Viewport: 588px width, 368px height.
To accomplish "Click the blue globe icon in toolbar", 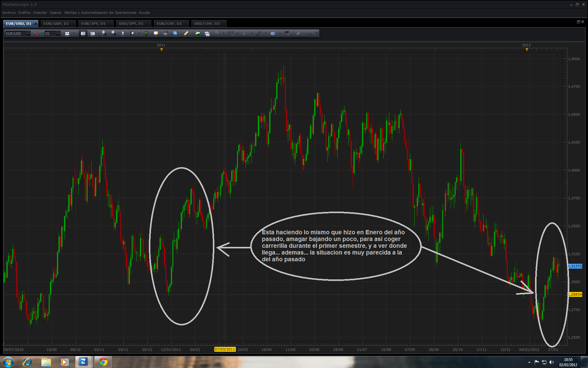I will pos(175,33).
